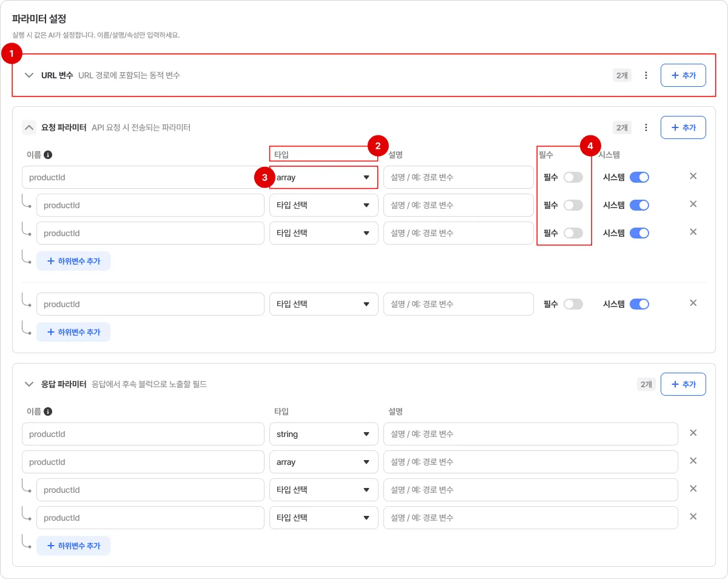Open 타입 선택 dropdown in request row below divider
Screen dimensions: 728x579
pos(324,304)
